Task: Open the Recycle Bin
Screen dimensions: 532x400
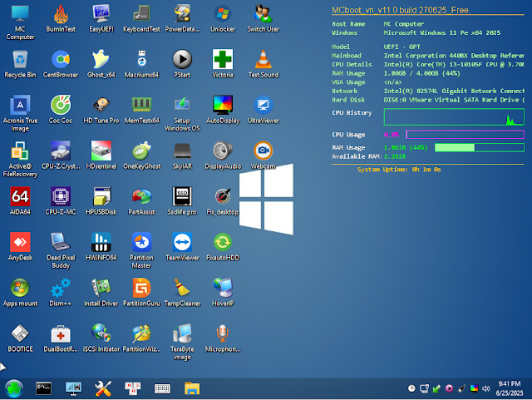Action: [20, 64]
